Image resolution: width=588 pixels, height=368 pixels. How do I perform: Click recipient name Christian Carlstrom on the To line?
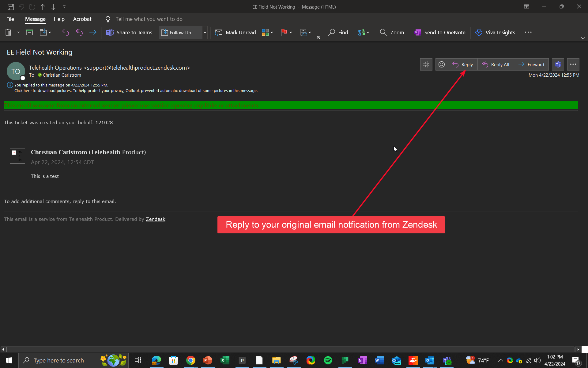click(x=62, y=75)
